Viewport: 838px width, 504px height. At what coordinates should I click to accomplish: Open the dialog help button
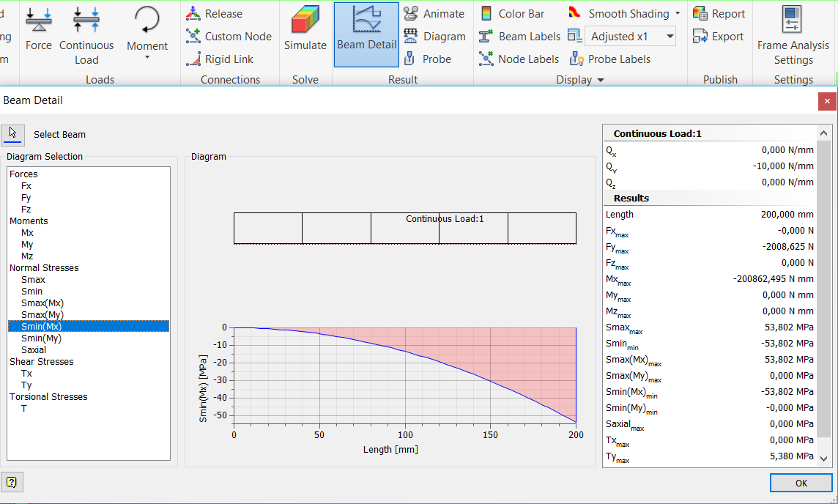[12, 483]
